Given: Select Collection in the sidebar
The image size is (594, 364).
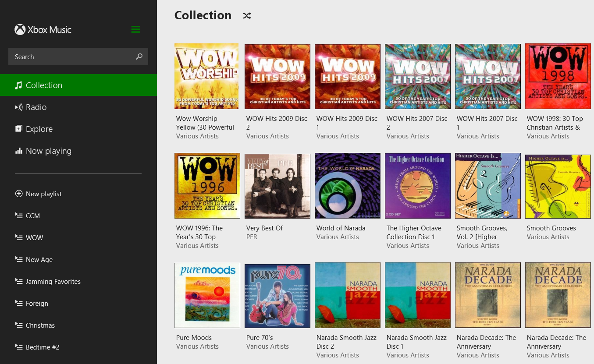Looking at the screenshot, I should 44,85.
